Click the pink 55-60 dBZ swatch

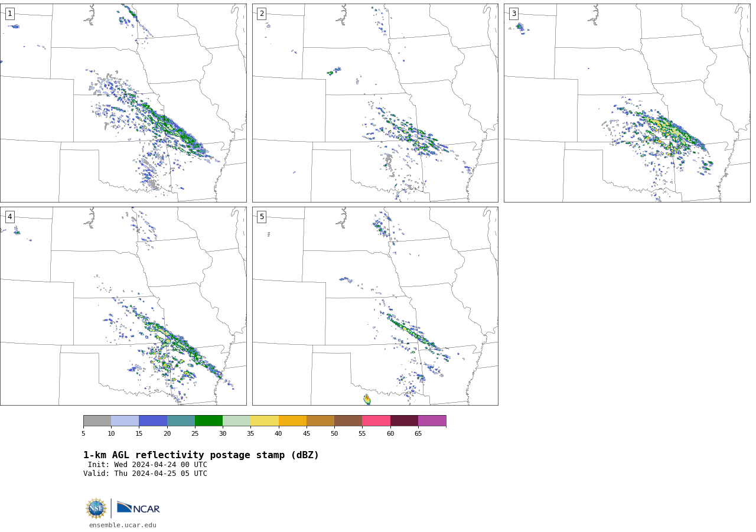(376, 421)
